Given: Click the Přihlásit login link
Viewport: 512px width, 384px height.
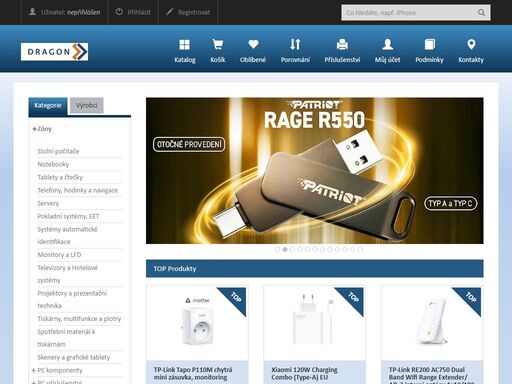Looking at the screenshot, I should 133,12.
